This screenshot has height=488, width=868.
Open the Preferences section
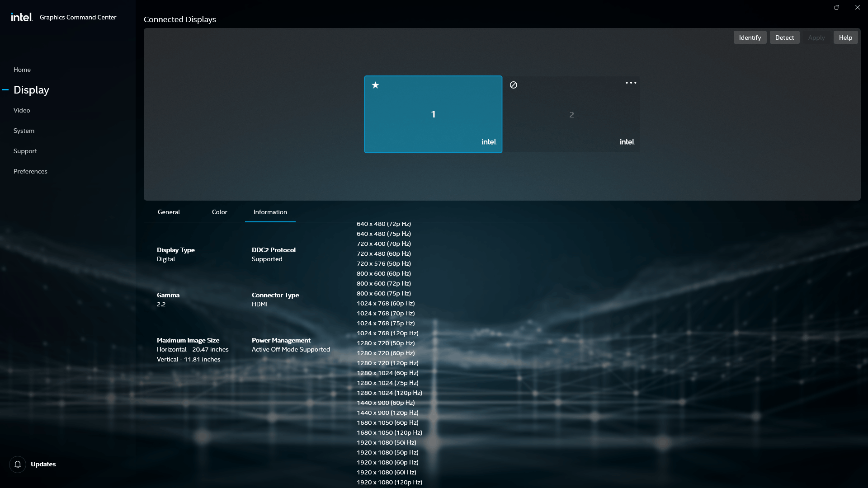(x=30, y=171)
